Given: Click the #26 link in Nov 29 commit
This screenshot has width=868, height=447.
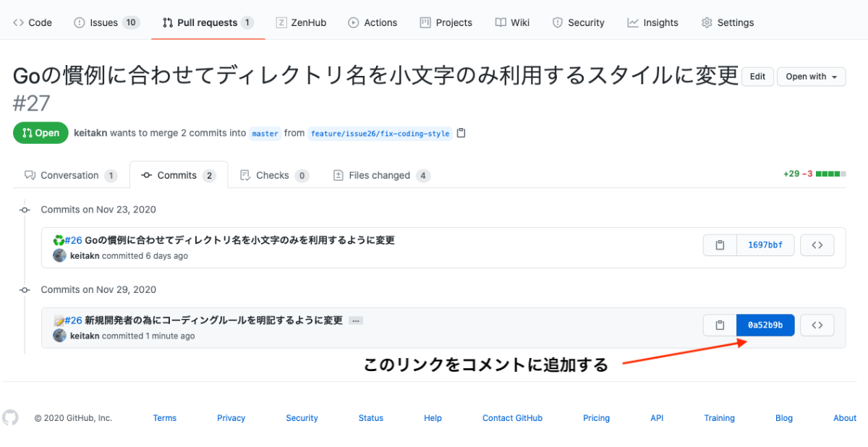Looking at the screenshot, I should tap(73, 320).
